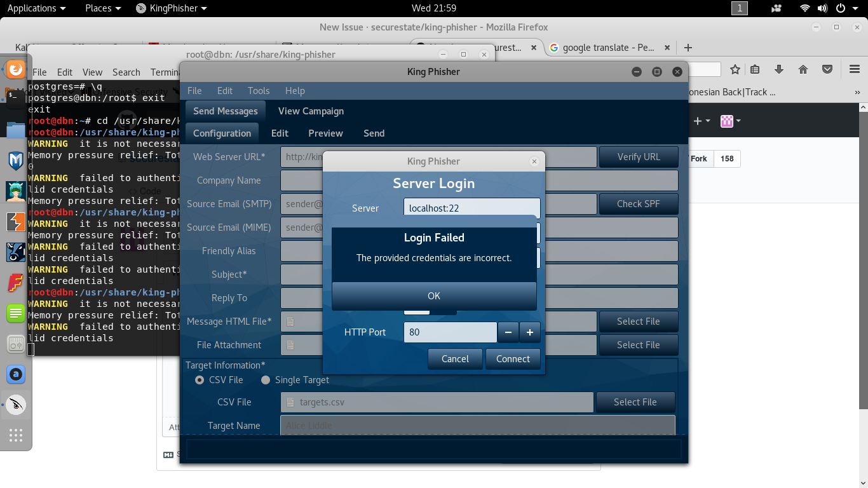The height and width of the screenshot is (488, 868).
Task: Increase HTTP Port using the plus stepper
Action: (x=530, y=332)
